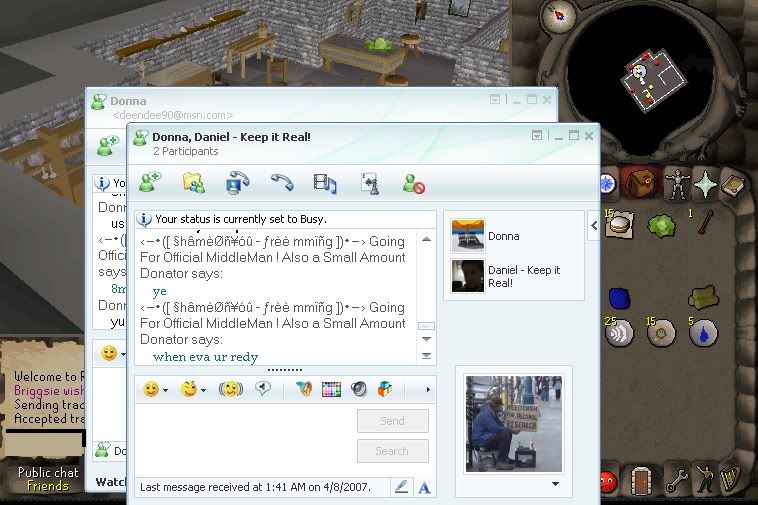Choose a background with the color grid icon
This screenshot has height=505, width=758.
tap(331, 390)
